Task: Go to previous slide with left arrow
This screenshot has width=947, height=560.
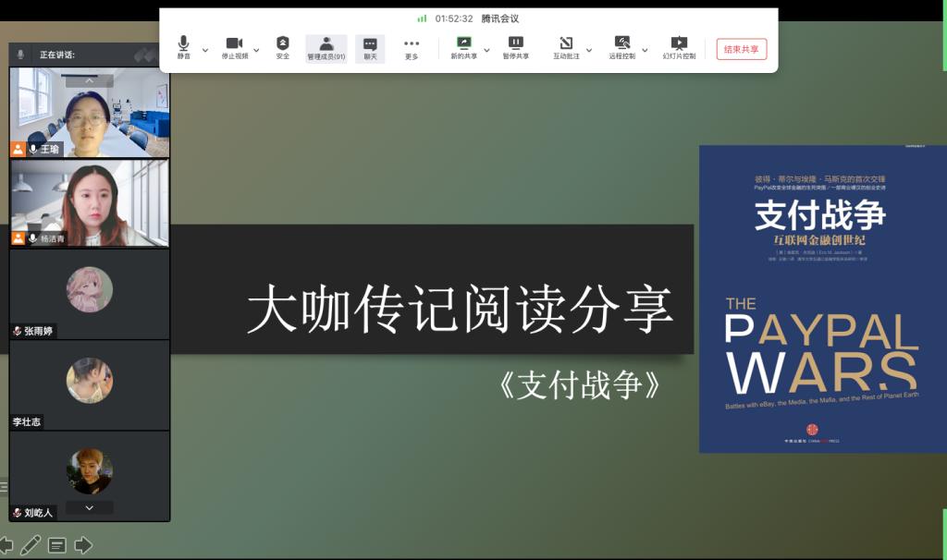Action: coord(6,545)
